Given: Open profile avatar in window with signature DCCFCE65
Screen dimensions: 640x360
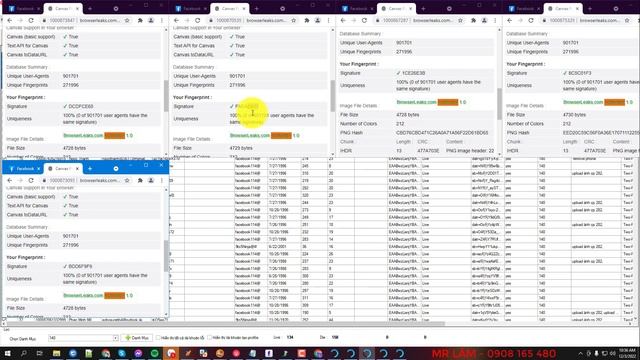Looking at the screenshot, I should pos(151,20).
